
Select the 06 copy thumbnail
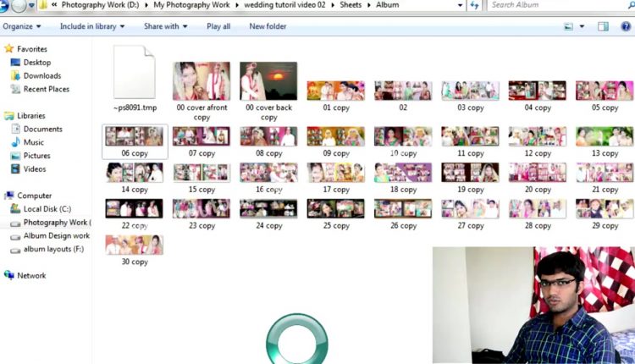pos(135,136)
